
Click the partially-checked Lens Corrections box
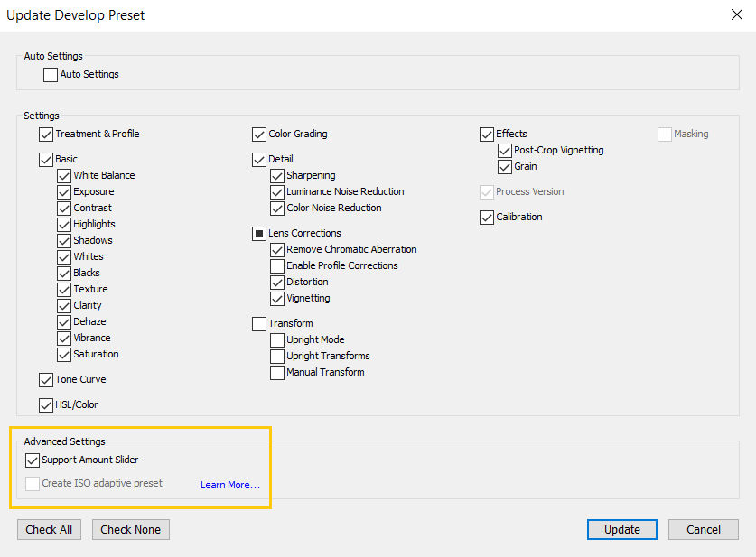pos(258,233)
